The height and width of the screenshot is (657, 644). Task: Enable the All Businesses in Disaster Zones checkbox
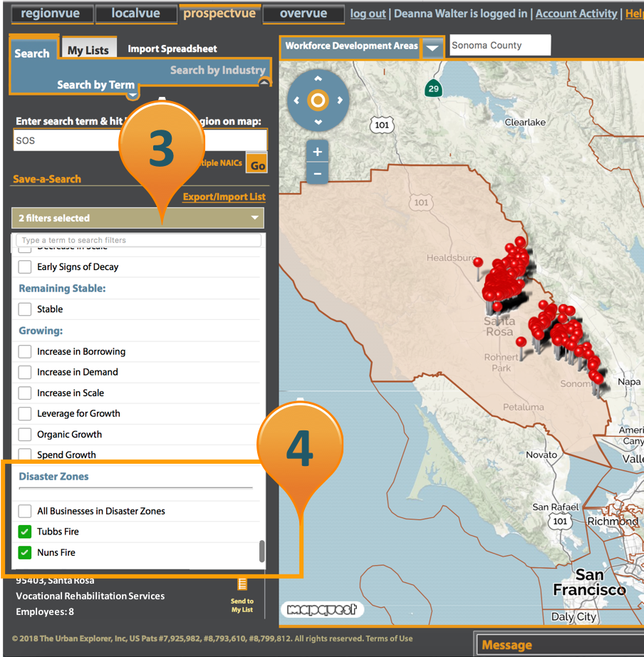pyautogui.click(x=24, y=511)
